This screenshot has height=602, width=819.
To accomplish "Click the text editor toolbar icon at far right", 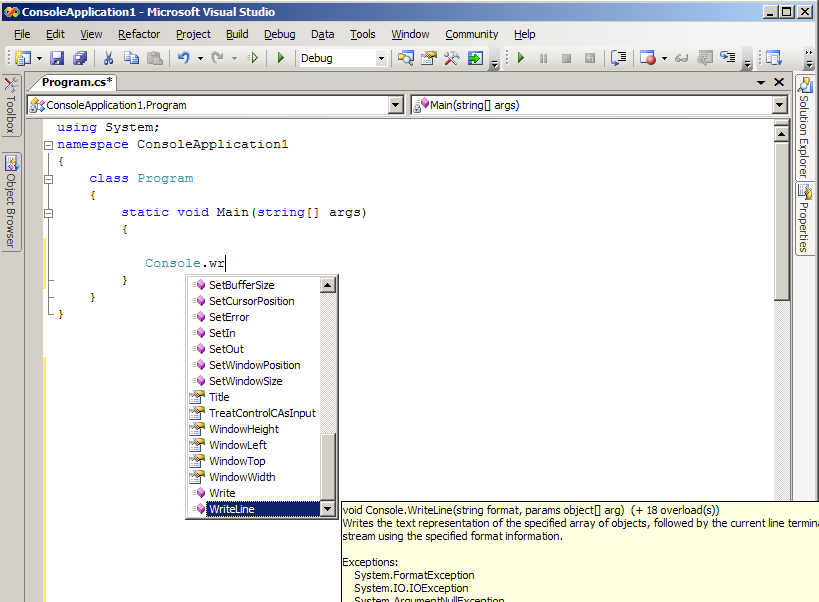I will 773,58.
